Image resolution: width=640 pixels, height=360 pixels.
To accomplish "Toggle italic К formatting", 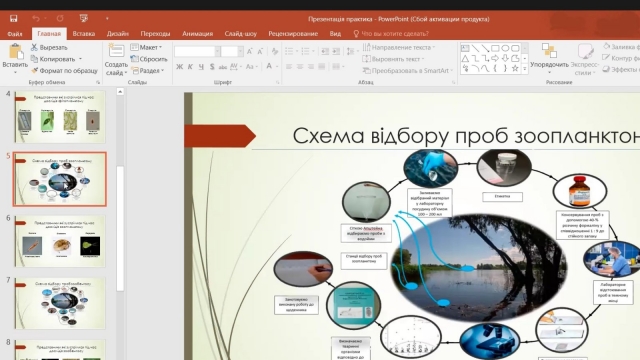I will 190,67.
